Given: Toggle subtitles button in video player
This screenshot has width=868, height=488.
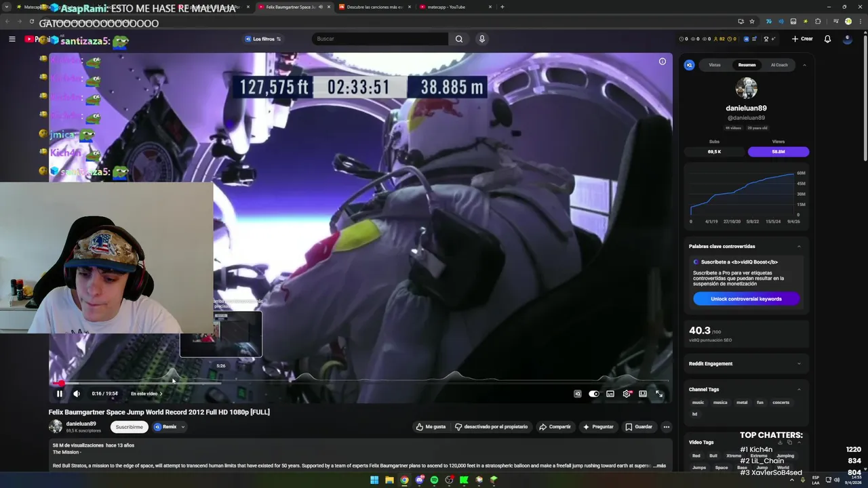Looking at the screenshot, I should [x=610, y=394].
